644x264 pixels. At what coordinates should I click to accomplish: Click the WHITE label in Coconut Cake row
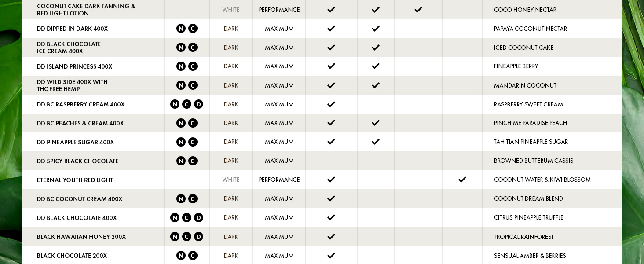click(x=231, y=10)
